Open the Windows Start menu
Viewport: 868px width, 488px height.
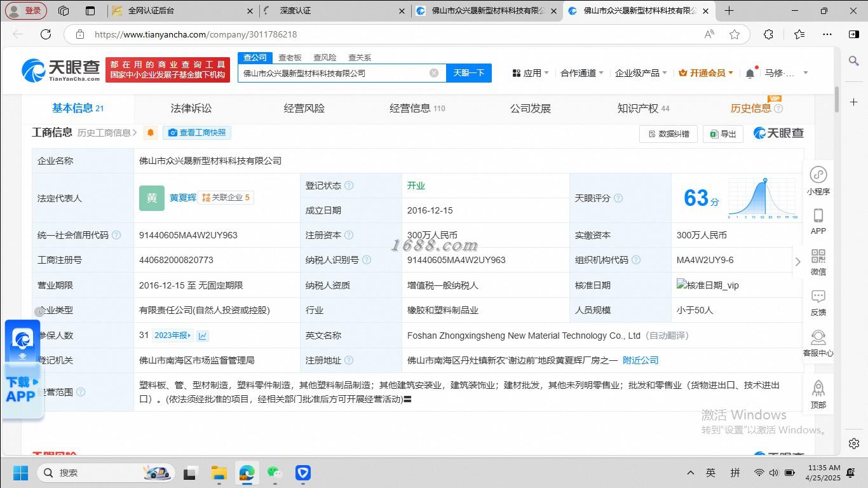[20, 472]
